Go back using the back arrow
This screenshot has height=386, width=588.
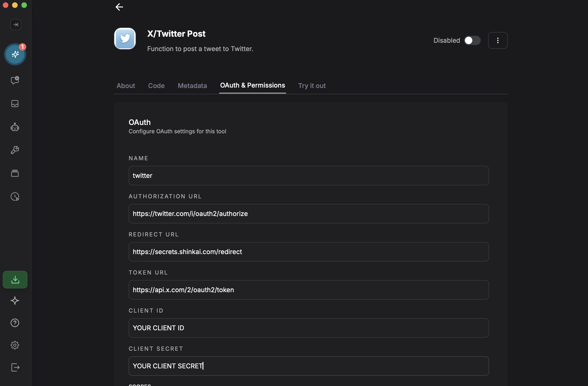pyautogui.click(x=119, y=7)
